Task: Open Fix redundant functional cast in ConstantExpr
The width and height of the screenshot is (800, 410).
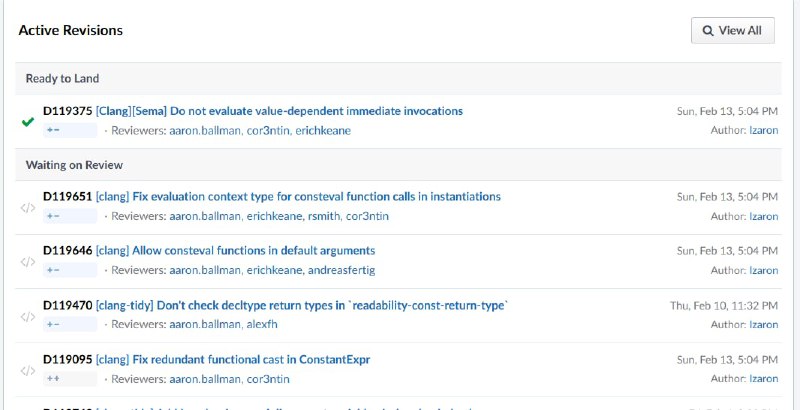Action: tap(233, 360)
